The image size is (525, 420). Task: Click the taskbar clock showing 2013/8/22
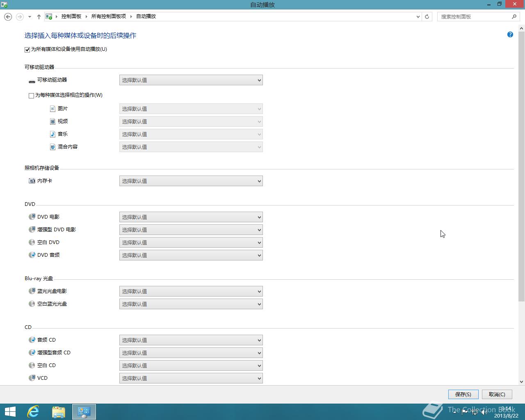click(x=506, y=412)
